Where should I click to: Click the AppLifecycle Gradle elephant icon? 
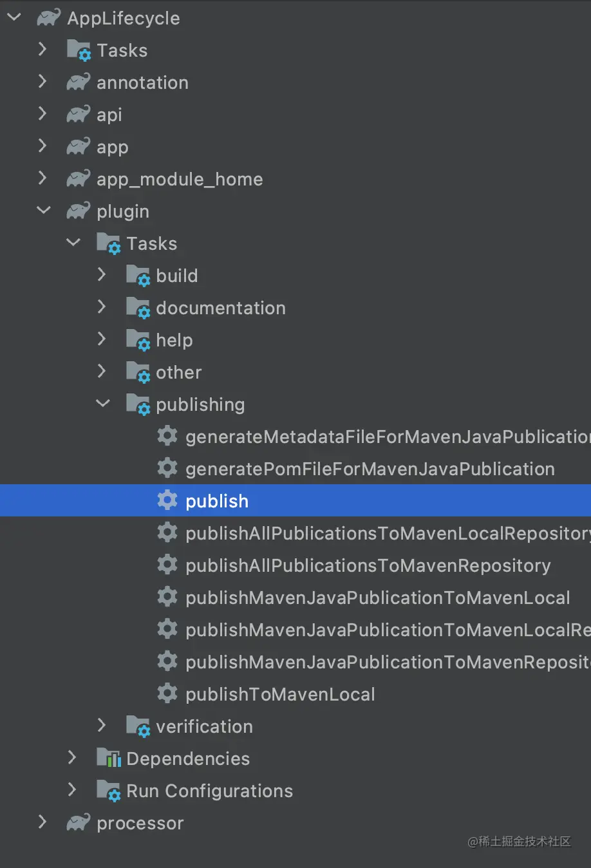click(x=49, y=17)
